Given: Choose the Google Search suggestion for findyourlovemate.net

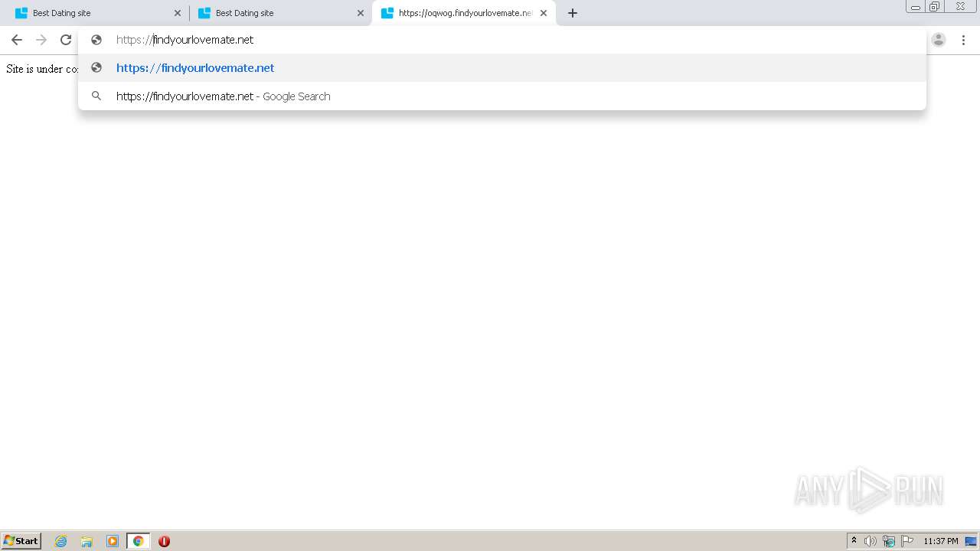Looking at the screenshot, I should click(x=502, y=96).
